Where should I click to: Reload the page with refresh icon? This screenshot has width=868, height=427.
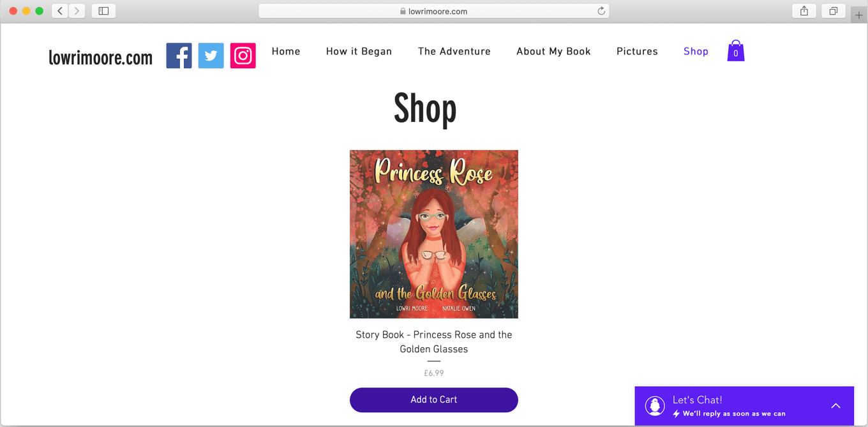601,11
